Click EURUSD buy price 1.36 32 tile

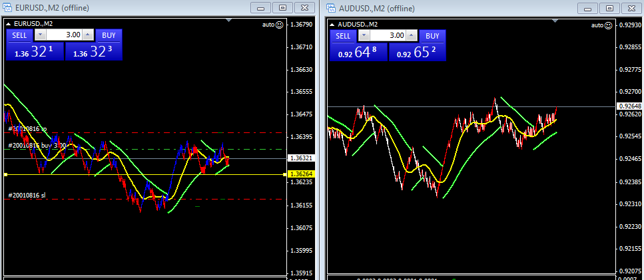(x=94, y=51)
